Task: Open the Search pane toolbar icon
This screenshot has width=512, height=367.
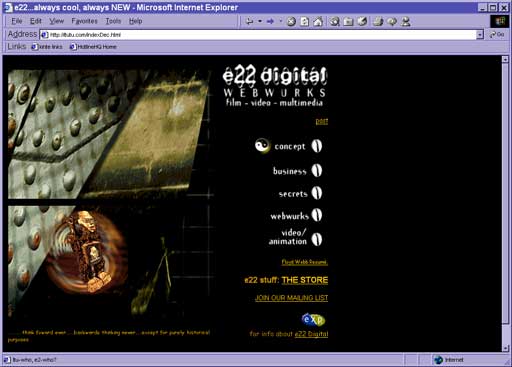Action: tap(334, 22)
